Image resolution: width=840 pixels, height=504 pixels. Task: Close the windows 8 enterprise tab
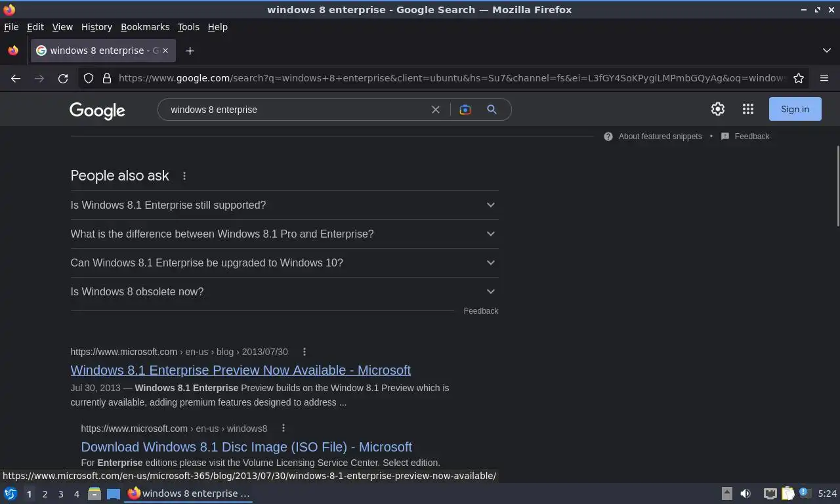click(165, 51)
